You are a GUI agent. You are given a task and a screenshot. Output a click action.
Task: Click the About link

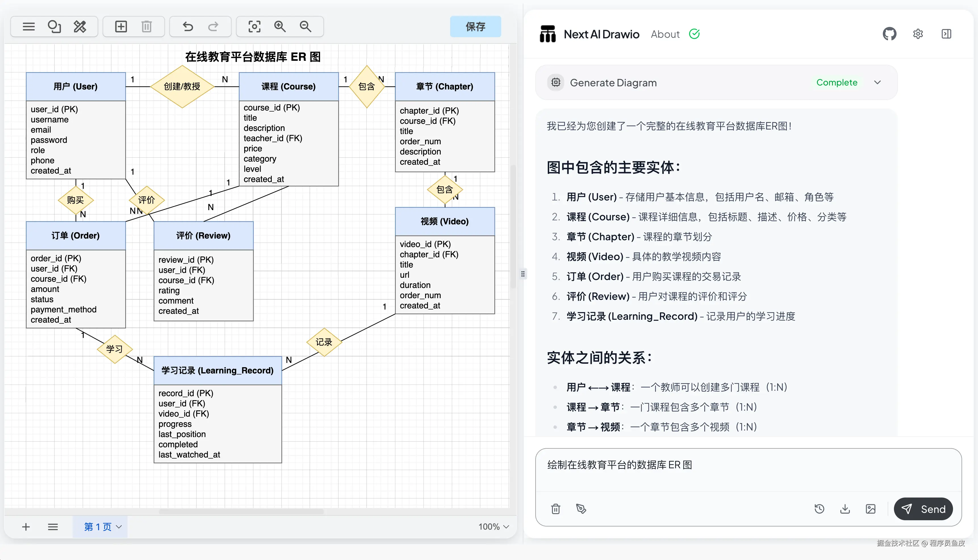tap(665, 34)
